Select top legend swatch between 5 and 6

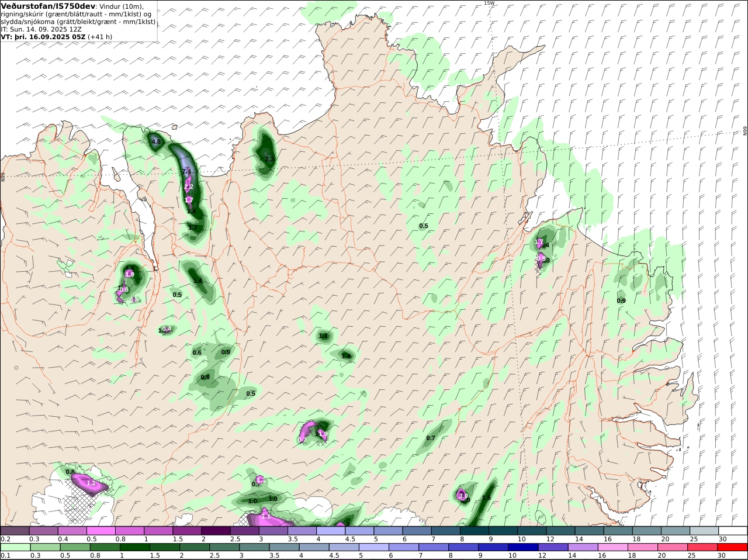389,531
